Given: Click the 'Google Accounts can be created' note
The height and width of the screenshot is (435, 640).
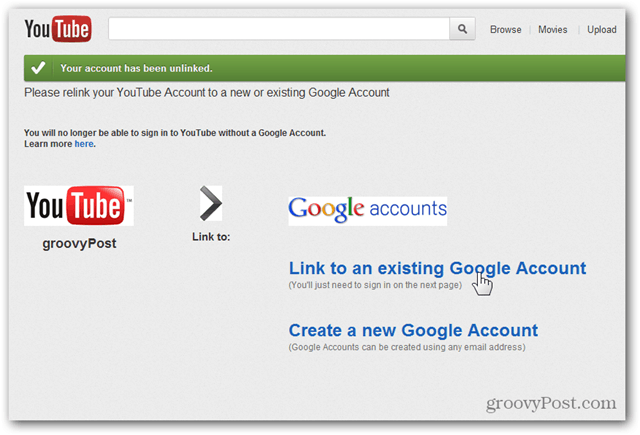Looking at the screenshot, I should [x=407, y=347].
